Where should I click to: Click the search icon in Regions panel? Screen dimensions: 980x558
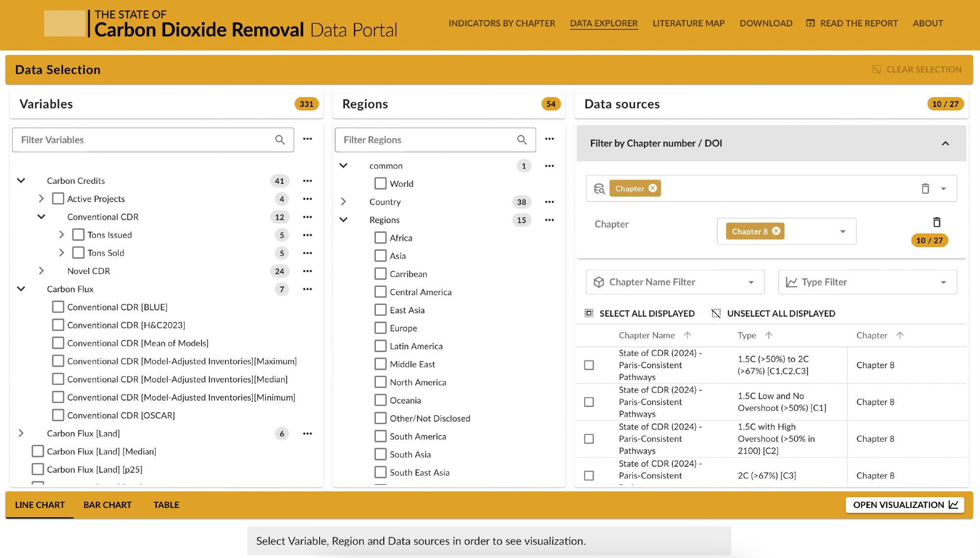tap(522, 139)
